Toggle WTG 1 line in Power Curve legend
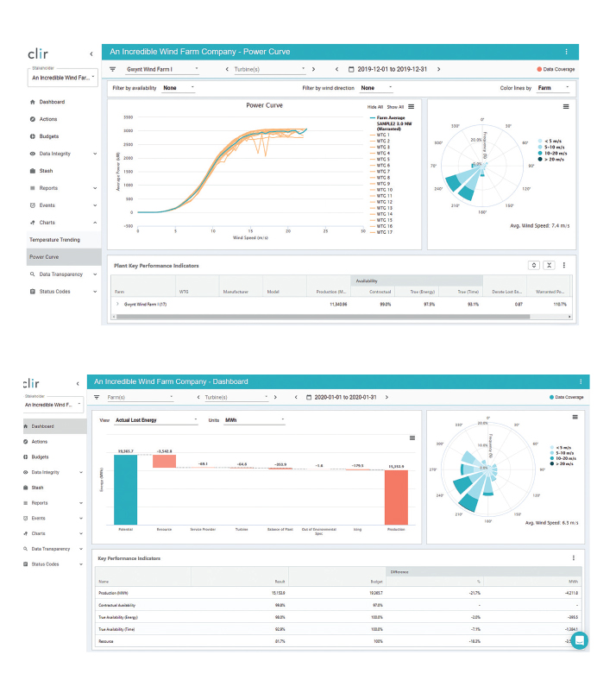 [x=380, y=135]
